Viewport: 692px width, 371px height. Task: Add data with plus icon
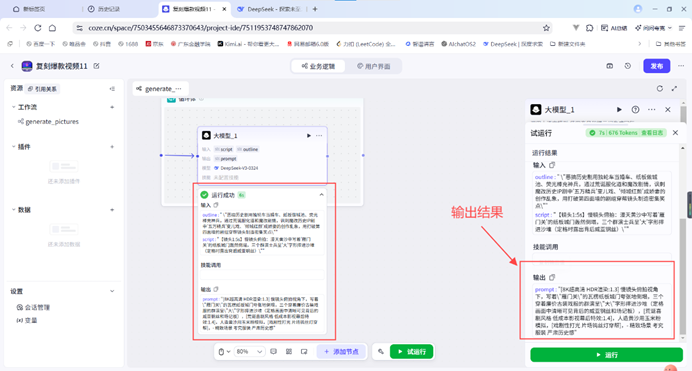point(112,210)
